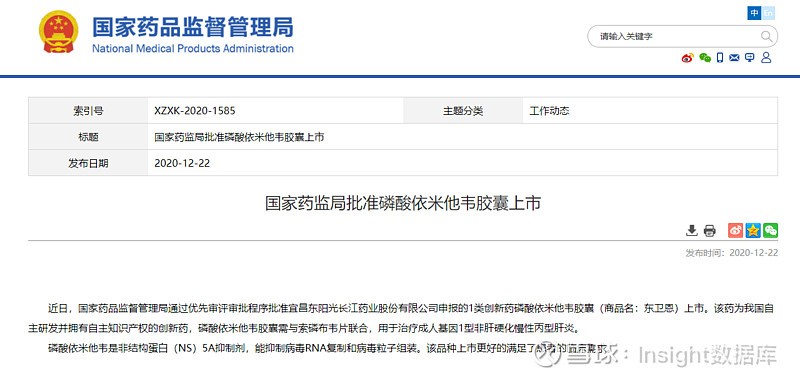Screen dimensions: 800x379
Task: Download the article using the download icon
Action: 691,230
